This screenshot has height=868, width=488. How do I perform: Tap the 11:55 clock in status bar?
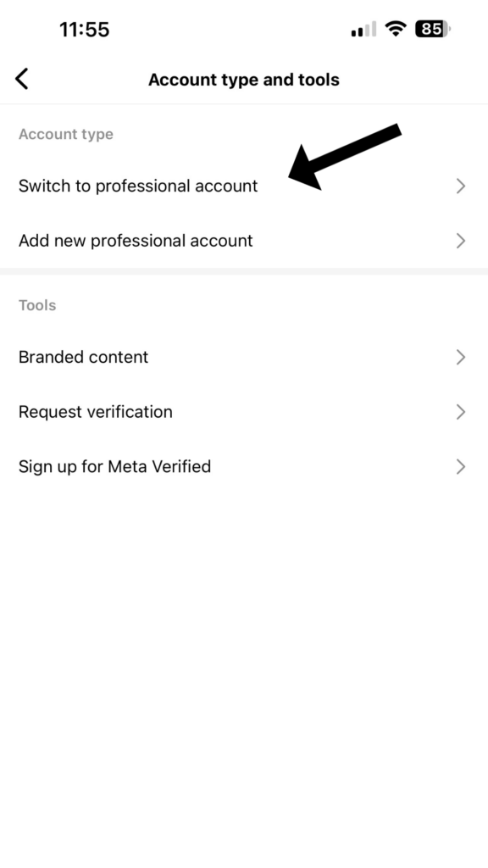click(x=84, y=30)
